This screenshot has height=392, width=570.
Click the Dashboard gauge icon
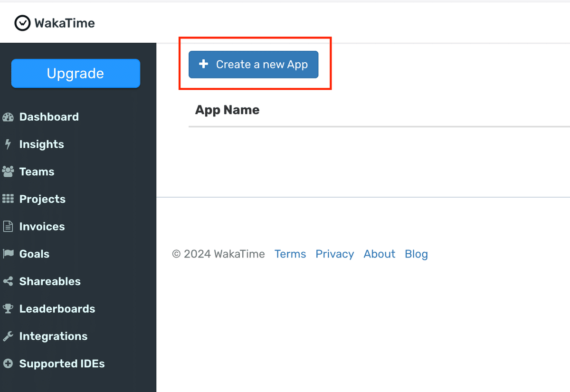8,116
